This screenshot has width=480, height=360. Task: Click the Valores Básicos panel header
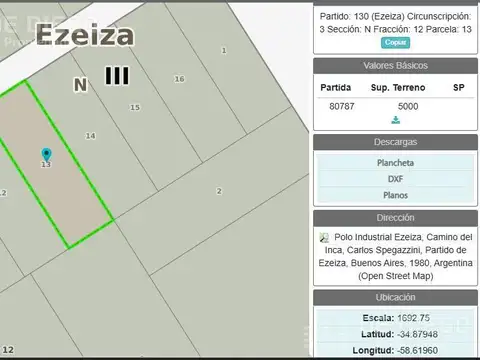(x=395, y=66)
